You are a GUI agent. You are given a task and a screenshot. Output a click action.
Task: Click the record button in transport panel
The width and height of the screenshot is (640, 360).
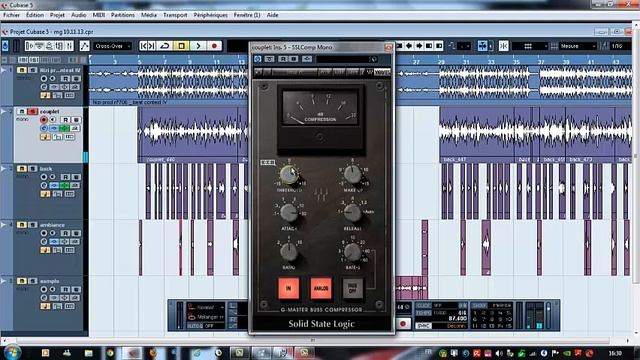click(403, 324)
